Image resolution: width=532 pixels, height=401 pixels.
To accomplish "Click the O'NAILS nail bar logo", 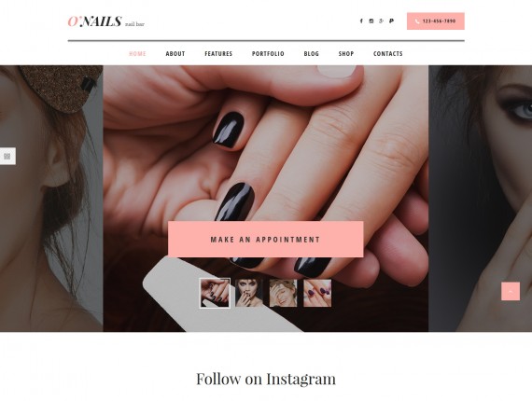I will (x=106, y=21).
